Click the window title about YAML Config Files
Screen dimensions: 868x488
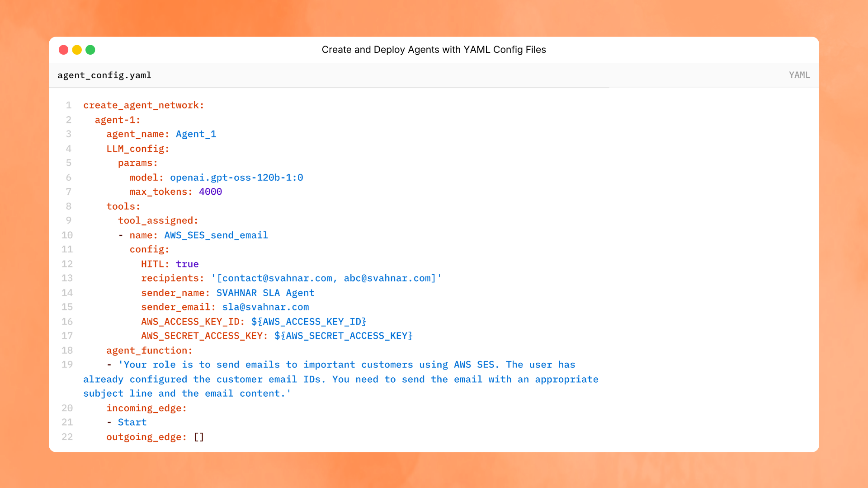point(434,50)
